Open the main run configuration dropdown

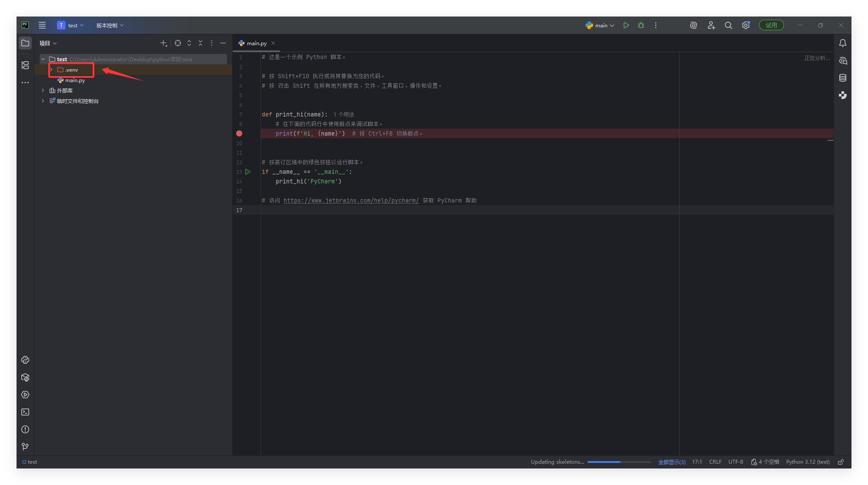[600, 25]
